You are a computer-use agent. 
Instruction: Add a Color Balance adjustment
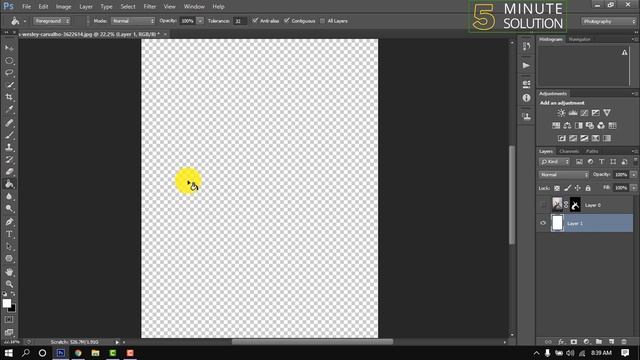tap(567, 126)
